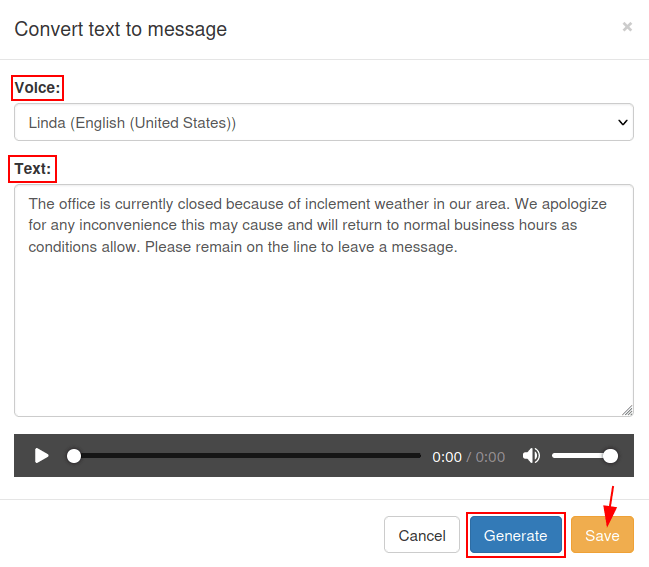Click the round playhead knob on the seek bar
Image resolution: width=649 pixels, height=567 pixels.
click(74, 456)
